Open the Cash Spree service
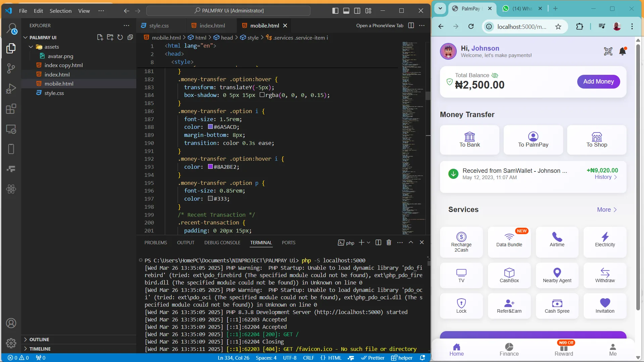Image resolution: width=644 pixels, height=362 pixels. (x=557, y=306)
